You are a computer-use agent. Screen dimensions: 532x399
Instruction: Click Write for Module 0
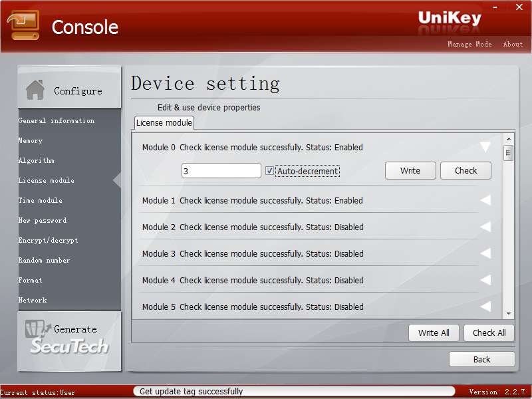(410, 171)
